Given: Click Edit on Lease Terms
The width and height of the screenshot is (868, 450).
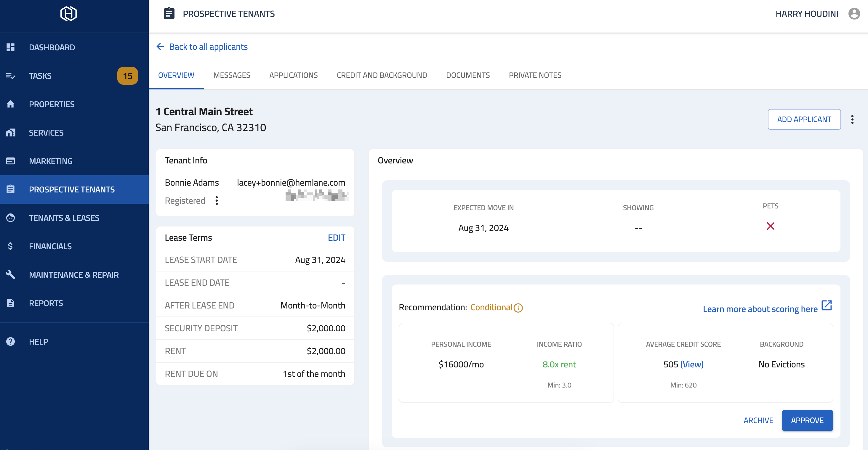Looking at the screenshot, I should click(x=336, y=237).
